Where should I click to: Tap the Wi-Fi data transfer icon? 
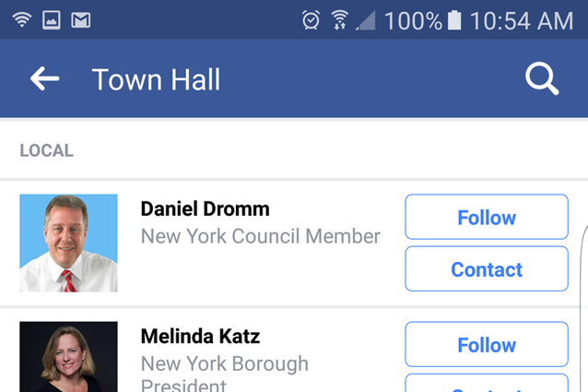(x=340, y=20)
